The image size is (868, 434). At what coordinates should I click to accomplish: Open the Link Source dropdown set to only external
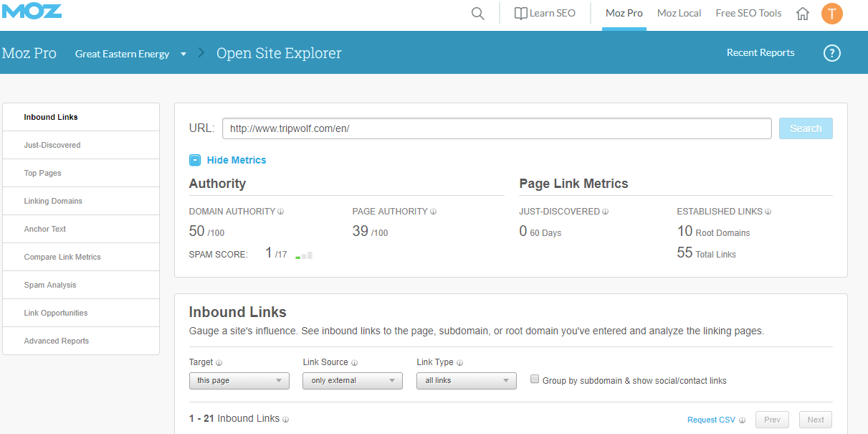(353, 381)
